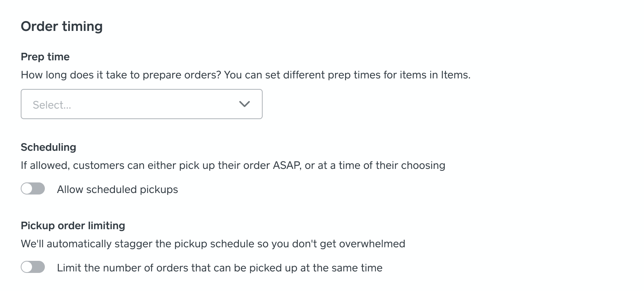The width and height of the screenshot is (644, 291).
Task: Open the Prep time dropdown
Action: [141, 104]
